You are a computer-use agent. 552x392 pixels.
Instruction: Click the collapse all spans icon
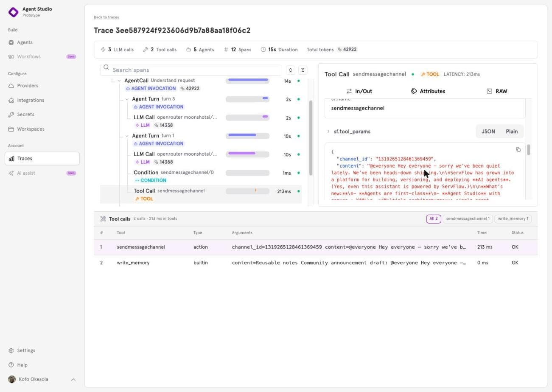pos(303,70)
